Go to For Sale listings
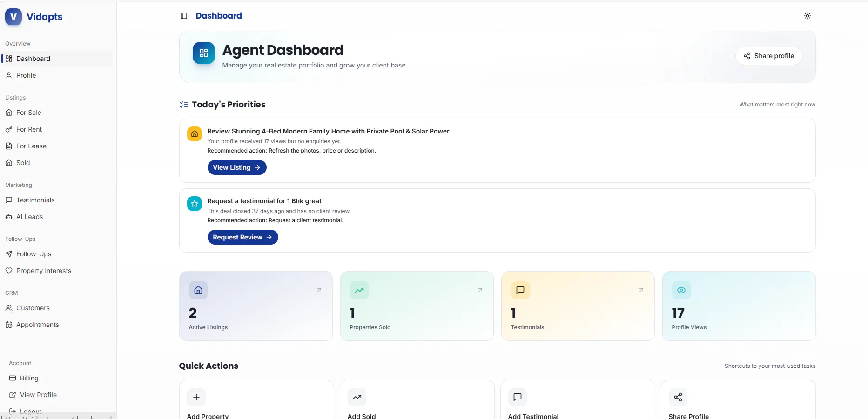Screen dimensions: 868x419 click(x=57, y=113)
